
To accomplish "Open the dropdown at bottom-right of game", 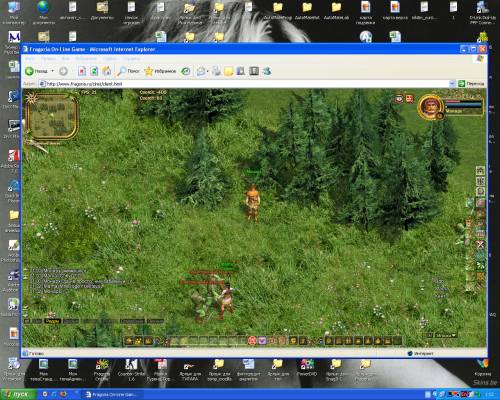I will (446, 335).
